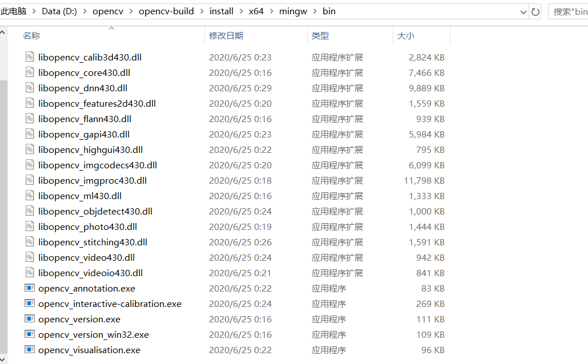Click the libopencv_dnn430.dll file icon
The height and width of the screenshot is (364, 588).
point(30,88)
